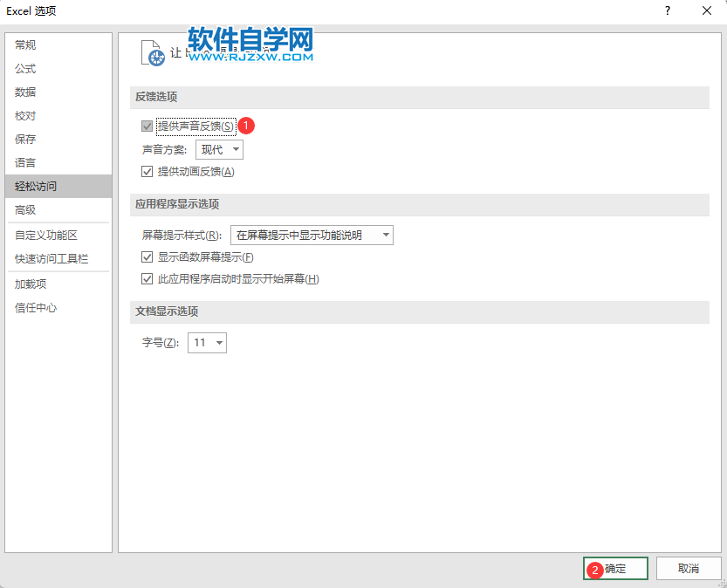Uncheck 显示函数屏幕提示 option
Screen dimensions: 727x588
coord(147,257)
